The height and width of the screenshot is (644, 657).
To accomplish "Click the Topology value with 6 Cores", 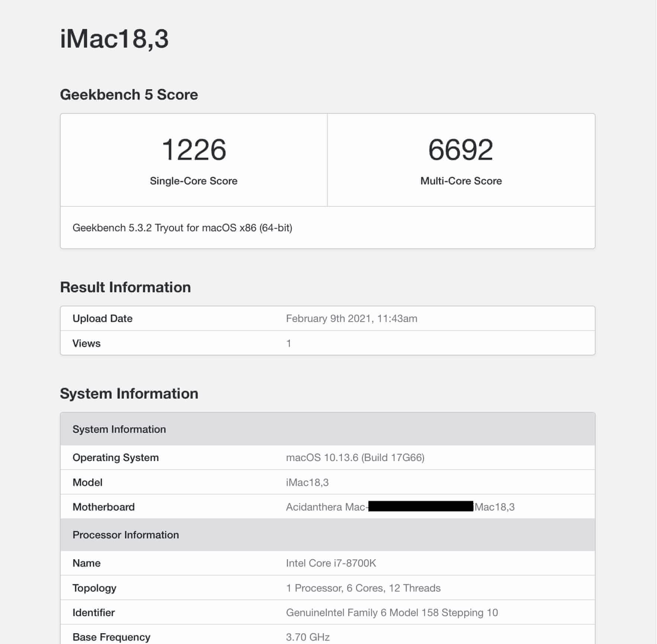I will click(x=363, y=588).
